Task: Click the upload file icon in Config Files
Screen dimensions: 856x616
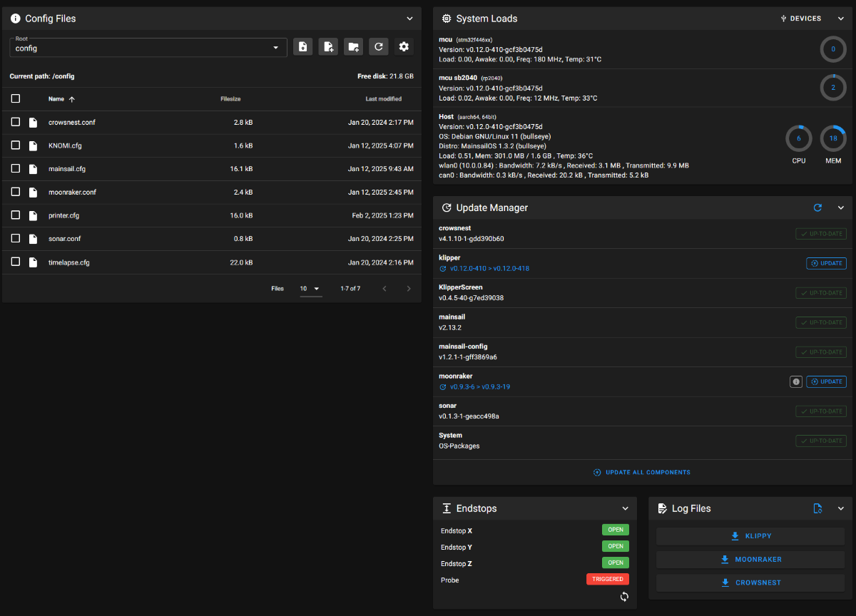Action: pos(303,47)
